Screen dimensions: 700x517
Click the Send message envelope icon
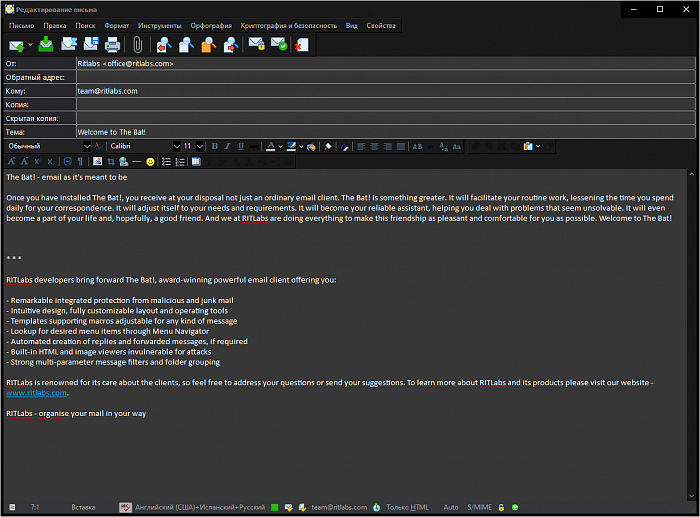(17, 45)
